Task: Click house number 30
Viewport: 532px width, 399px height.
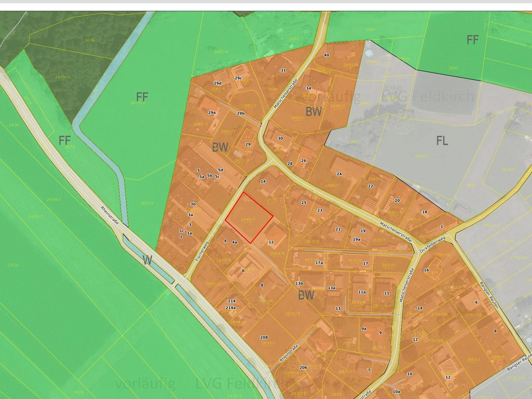Action: point(280,138)
